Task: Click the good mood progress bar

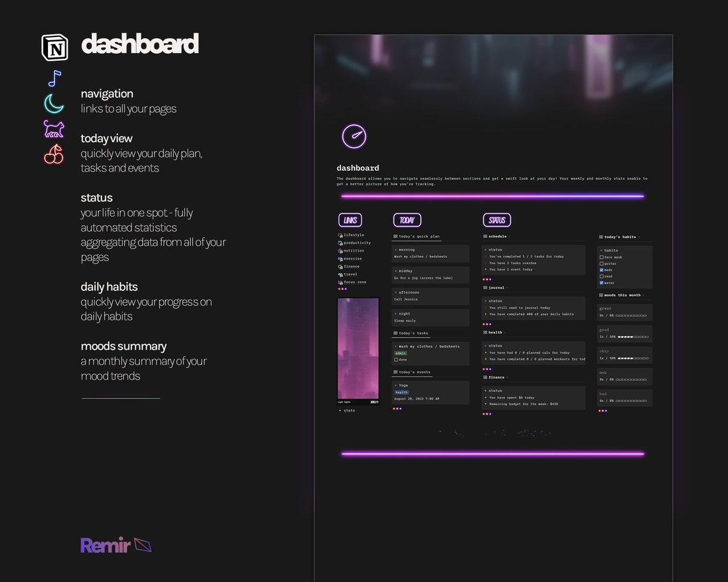Action: [632, 337]
